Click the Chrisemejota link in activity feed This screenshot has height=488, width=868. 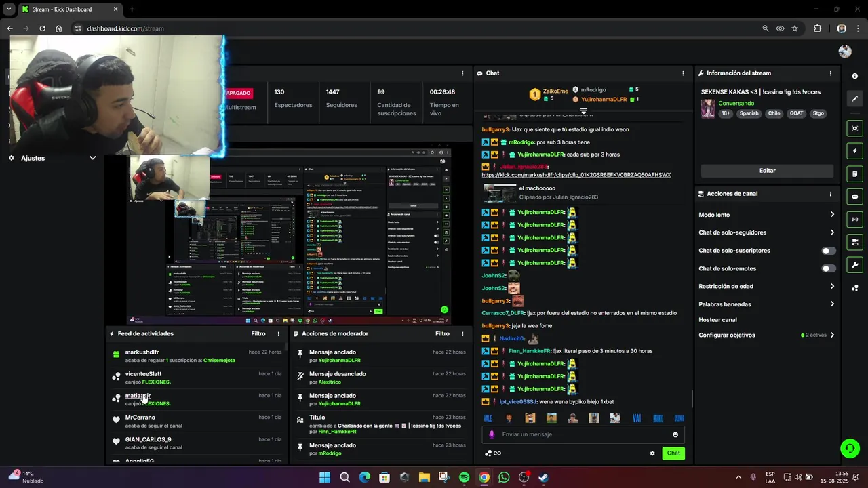[219, 360]
